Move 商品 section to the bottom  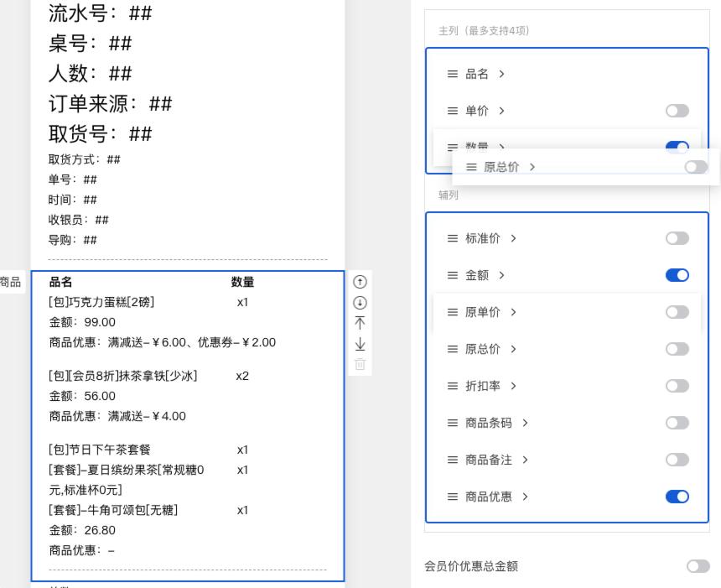pyautogui.click(x=360, y=344)
